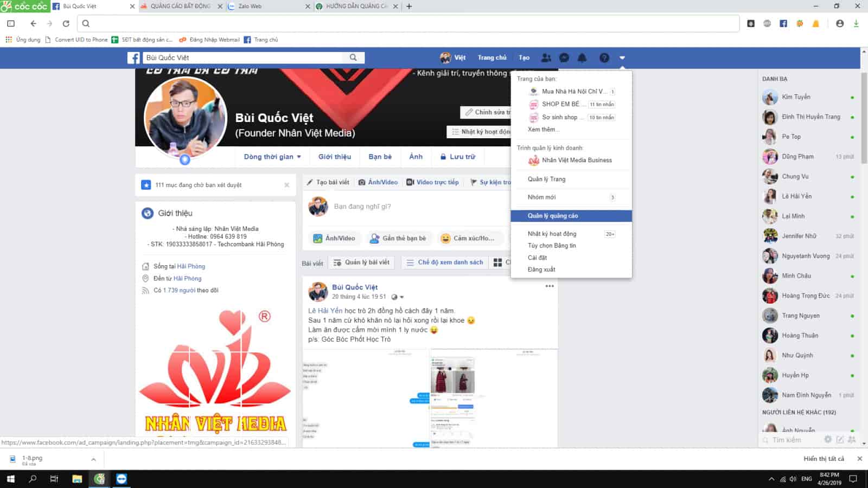Open TeamViewer icon in taskbar
Image resolution: width=868 pixels, height=488 pixels.
click(122, 479)
